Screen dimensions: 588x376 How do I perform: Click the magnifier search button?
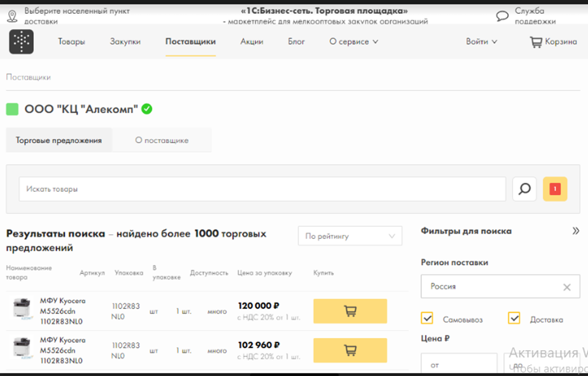tap(524, 189)
